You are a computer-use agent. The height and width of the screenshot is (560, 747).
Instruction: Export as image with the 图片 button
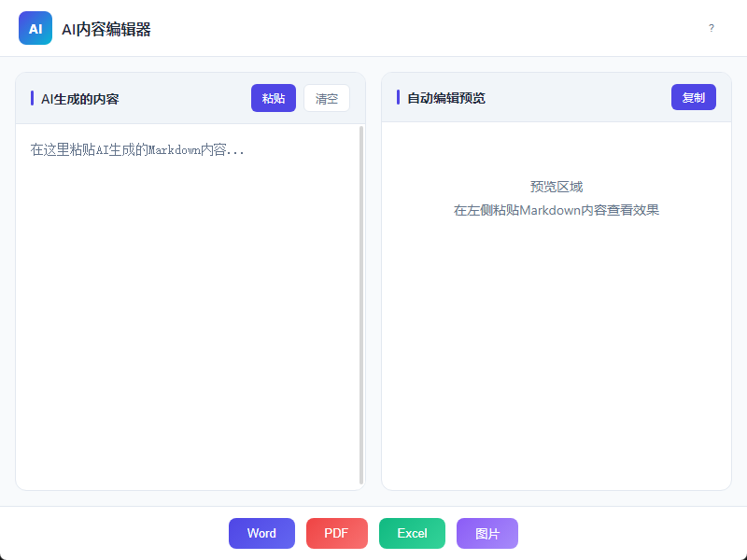click(x=486, y=533)
